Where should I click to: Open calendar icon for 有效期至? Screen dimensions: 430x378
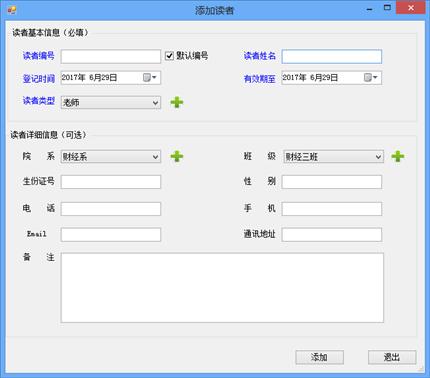(x=370, y=78)
